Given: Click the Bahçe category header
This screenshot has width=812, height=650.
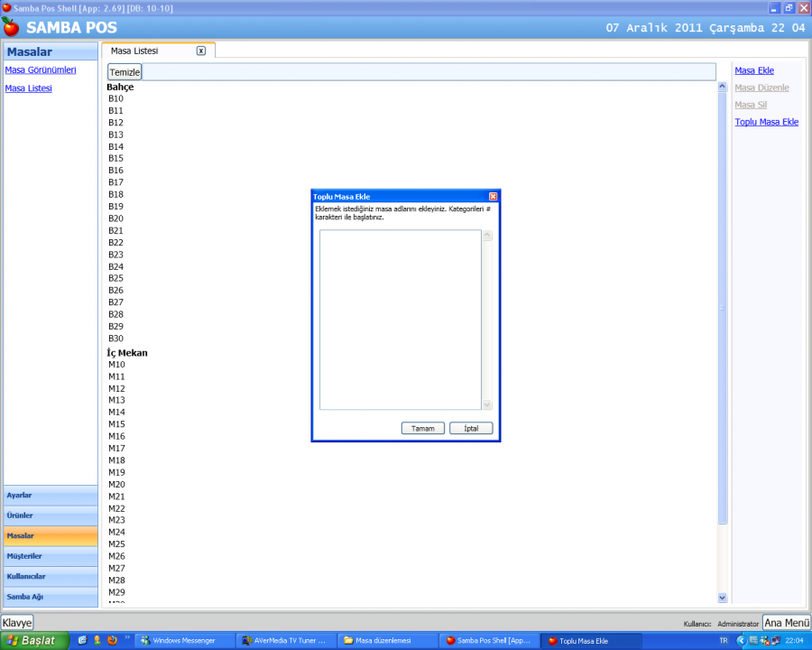Looking at the screenshot, I should [x=120, y=87].
